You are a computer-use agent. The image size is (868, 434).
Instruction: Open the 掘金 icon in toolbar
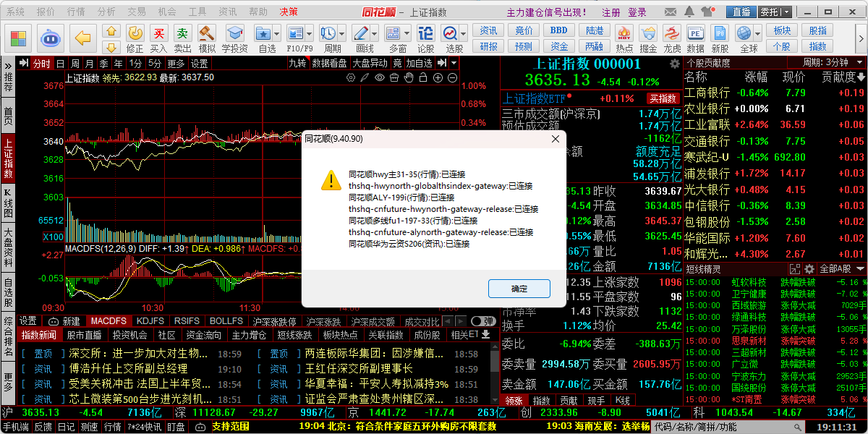tap(649, 33)
